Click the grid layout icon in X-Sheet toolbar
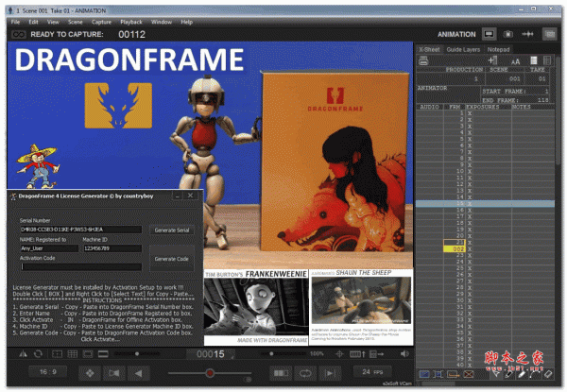 (547, 60)
